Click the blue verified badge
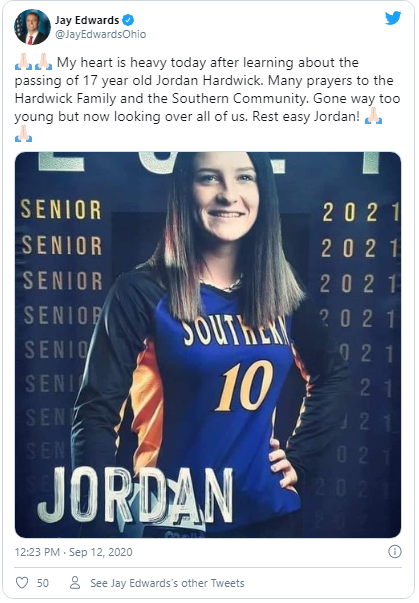 128,20
